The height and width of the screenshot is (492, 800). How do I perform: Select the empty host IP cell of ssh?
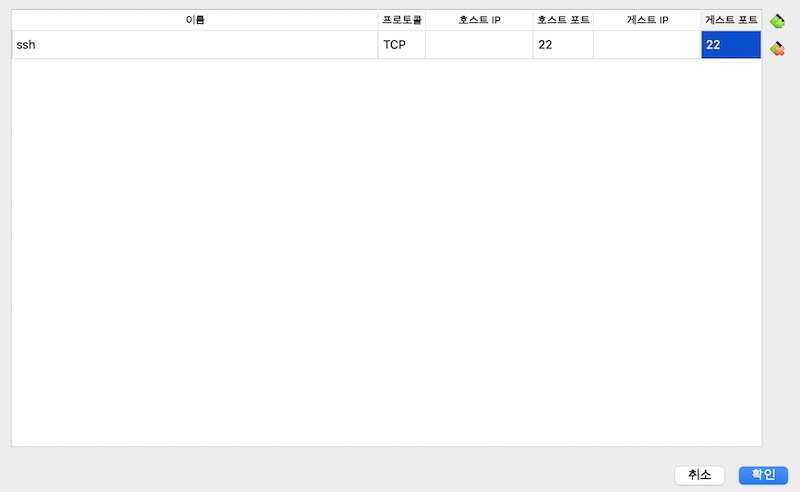[480, 44]
